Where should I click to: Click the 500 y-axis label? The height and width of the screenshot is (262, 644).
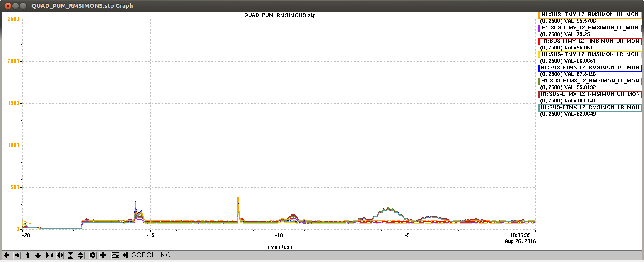pyautogui.click(x=15, y=187)
